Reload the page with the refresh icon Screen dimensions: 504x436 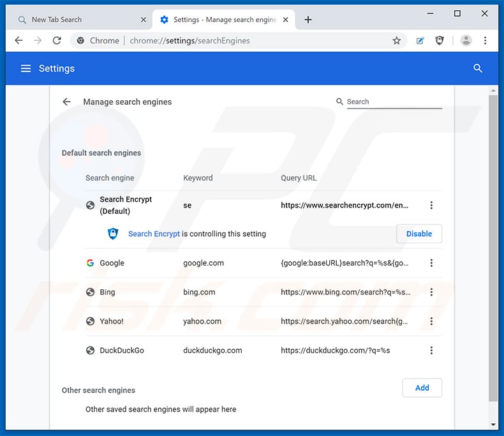pos(57,40)
